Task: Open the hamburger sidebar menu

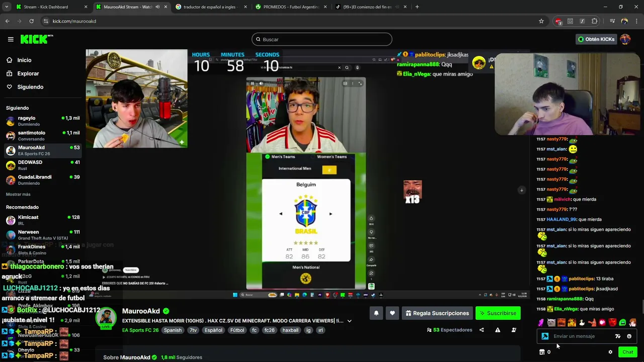Action: coord(11,39)
